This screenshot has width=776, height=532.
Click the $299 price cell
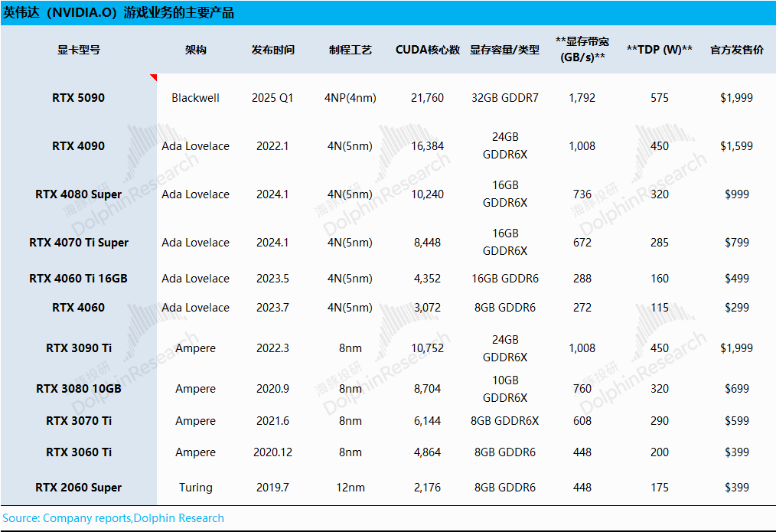coord(737,307)
